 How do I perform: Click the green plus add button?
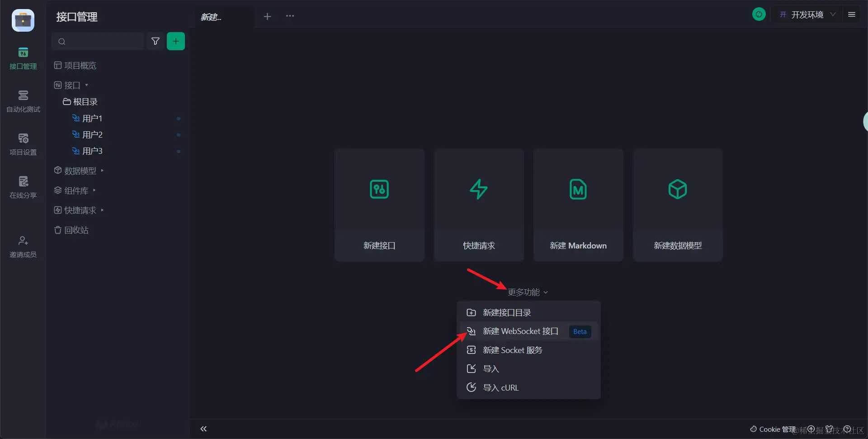(176, 41)
